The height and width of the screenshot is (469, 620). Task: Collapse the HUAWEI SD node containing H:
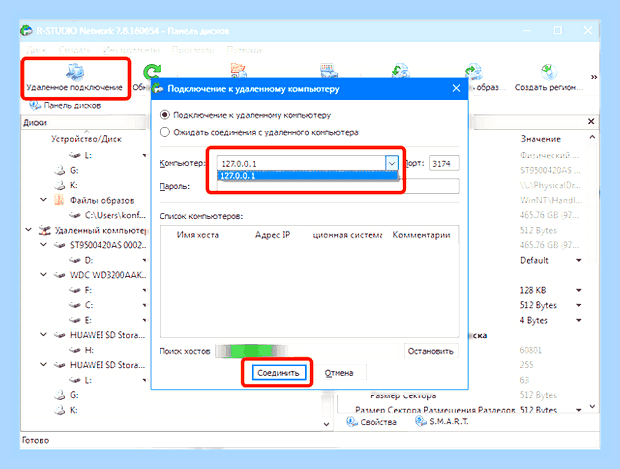tap(43, 335)
